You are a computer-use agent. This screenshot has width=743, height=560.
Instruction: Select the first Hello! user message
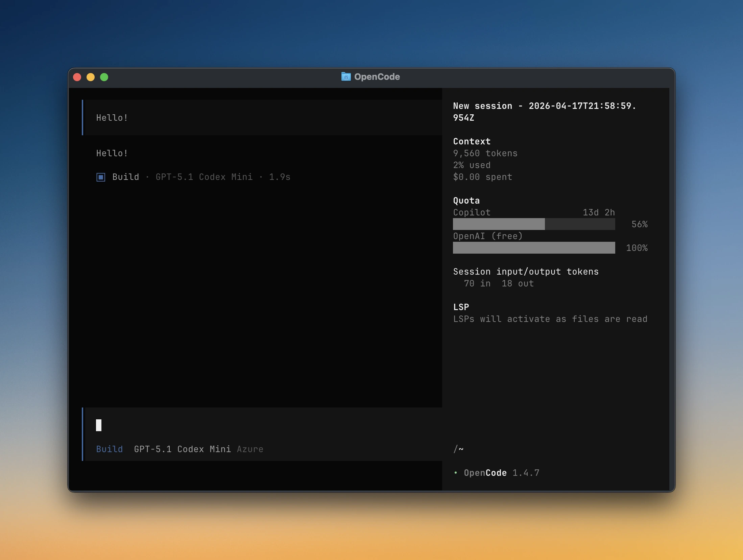[x=112, y=117]
